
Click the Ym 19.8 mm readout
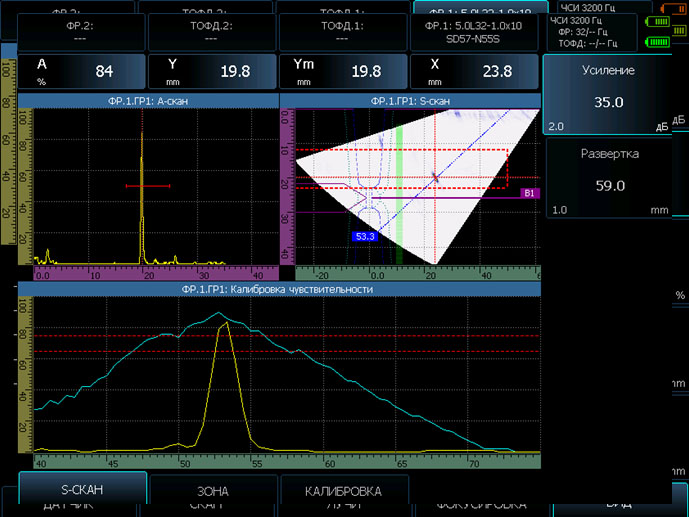pyautogui.click(x=343, y=71)
